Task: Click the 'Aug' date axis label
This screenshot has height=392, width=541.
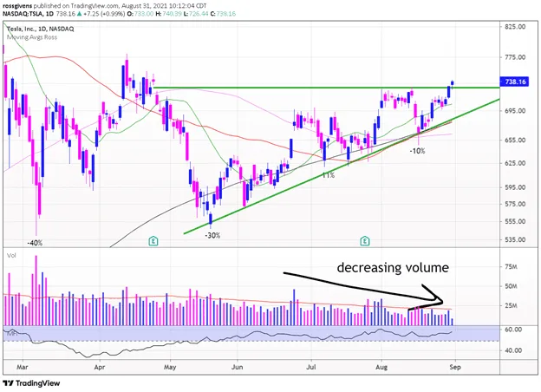Action: [x=381, y=367]
